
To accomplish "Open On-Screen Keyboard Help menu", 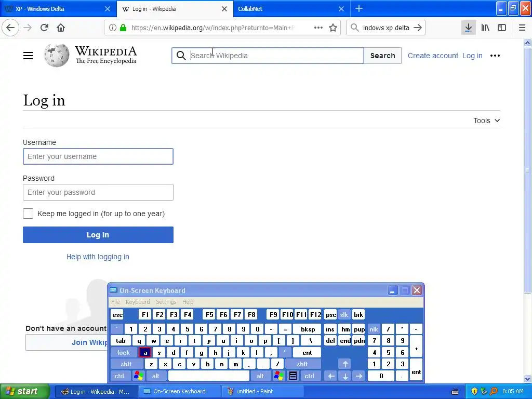I will 188,302.
